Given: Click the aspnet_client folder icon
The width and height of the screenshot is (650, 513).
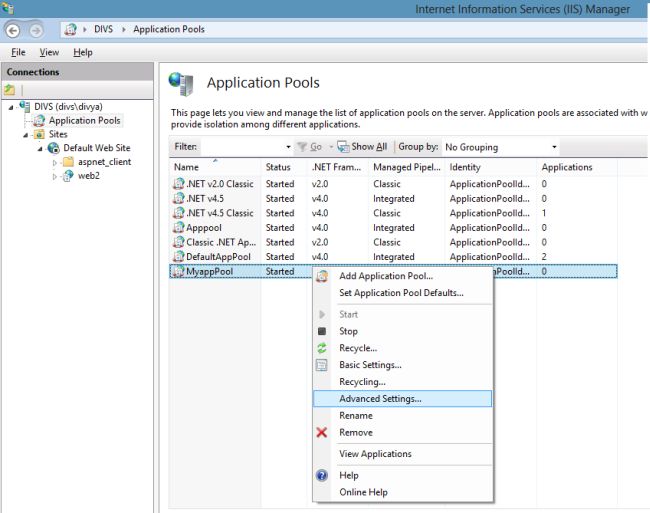Looking at the screenshot, I should [68, 162].
